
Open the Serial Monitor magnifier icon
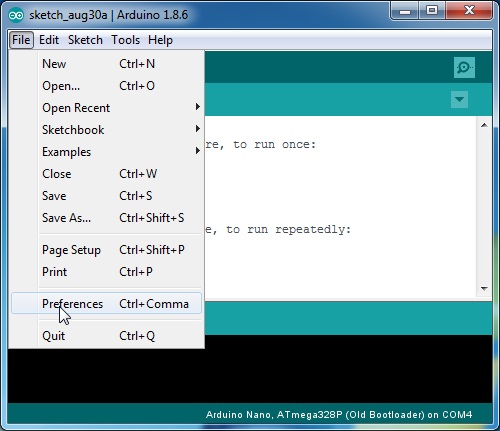point(464,68)
